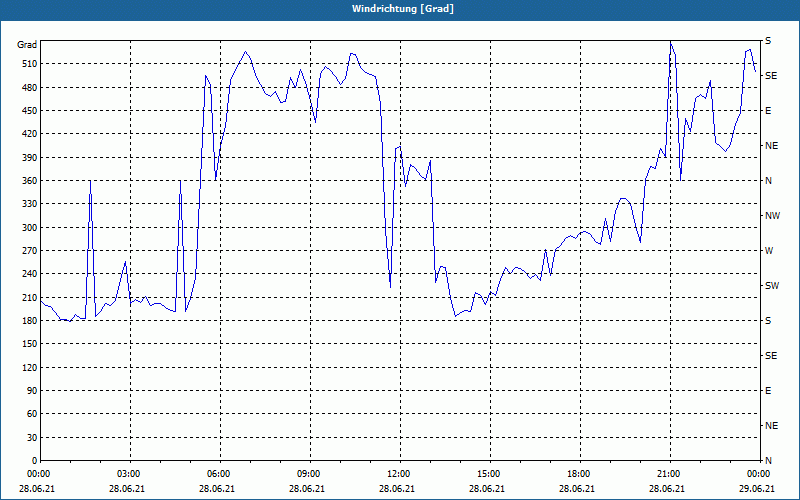The image size is (800, 500).
Task: Click the 12:00 time label
Action: tap(399, 474)
